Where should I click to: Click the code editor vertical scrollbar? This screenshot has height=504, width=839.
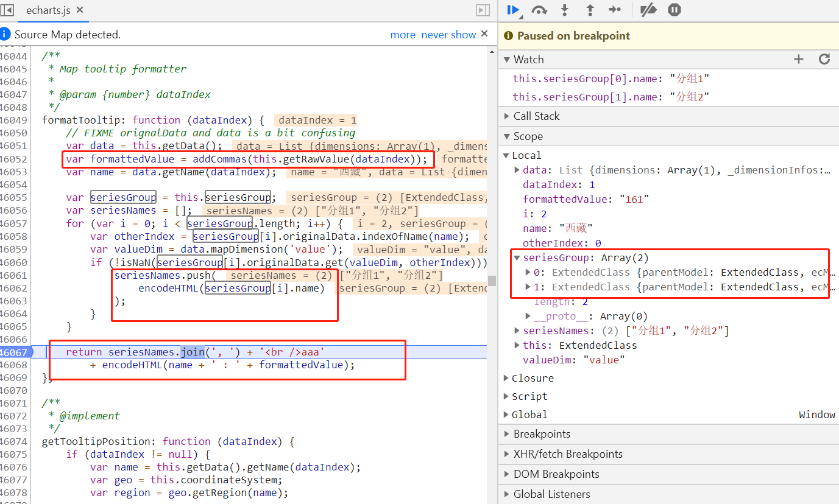491,281
